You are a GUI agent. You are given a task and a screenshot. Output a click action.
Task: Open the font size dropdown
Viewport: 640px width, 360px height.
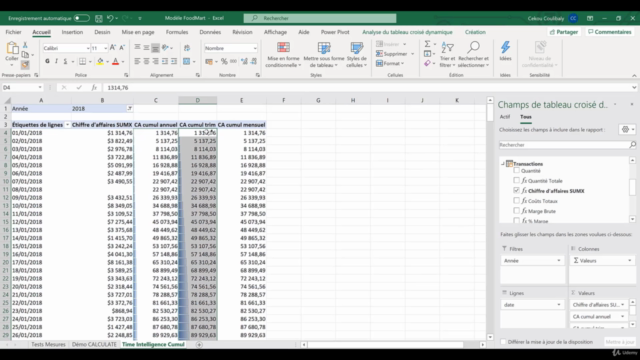coord(105,48)
